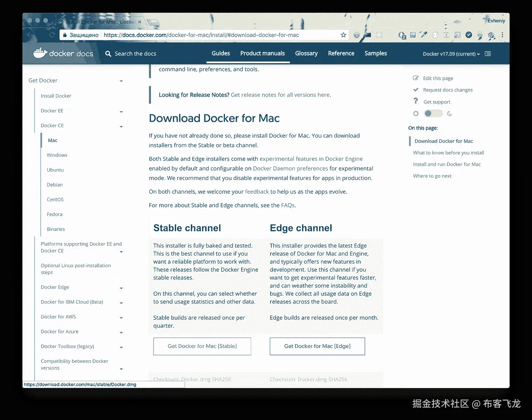The height and width of the screenshot is (420, 532).
Task: Open the Samples tab
Action: pyautogui.click(x=376, y=53)
